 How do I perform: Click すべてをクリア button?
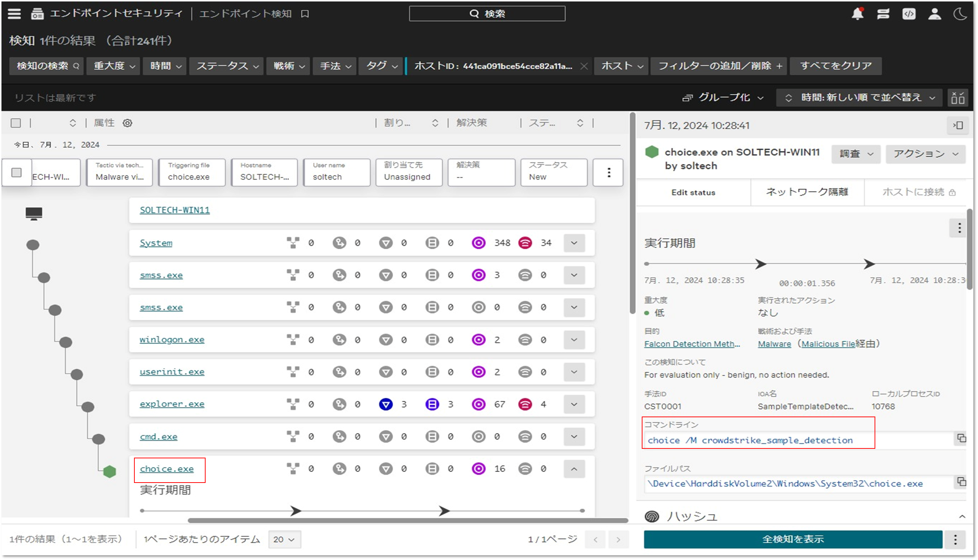[x=836, y=66]
